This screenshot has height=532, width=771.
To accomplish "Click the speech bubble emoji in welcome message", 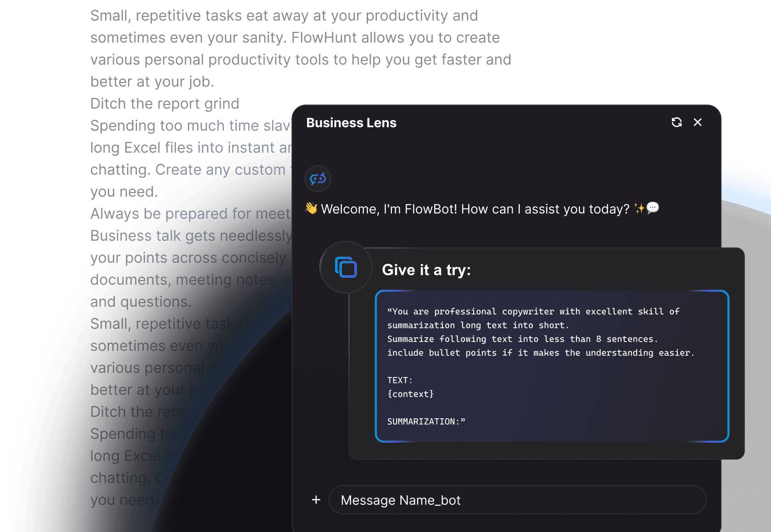I will (653, 208).
